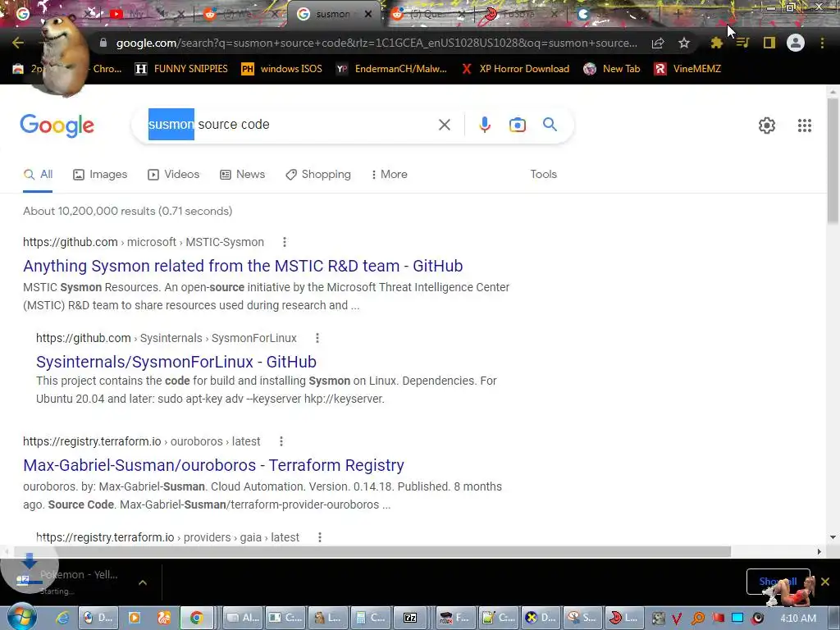Click the red V system tray icon
The width and height of the screenshot is (840, 630).
pos(677,619)
